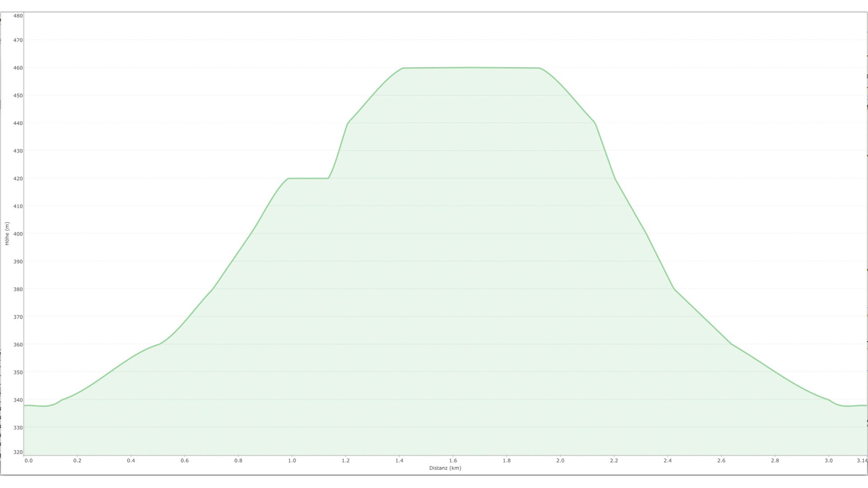Click the 2.2 distance tick label
This screenshot has height=488, width=868.
point(614,461)
